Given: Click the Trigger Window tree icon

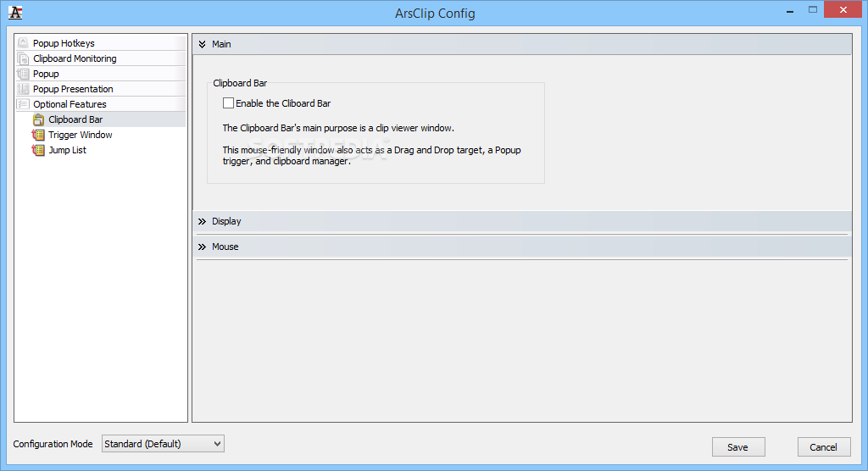Looking at the screenshot, I should click(38, 135).
